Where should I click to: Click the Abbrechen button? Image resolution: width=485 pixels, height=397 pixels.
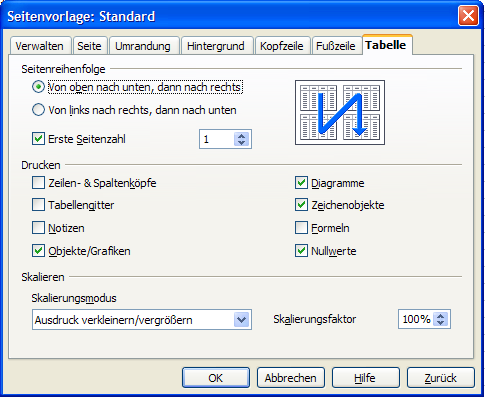[x=291, y=378]
